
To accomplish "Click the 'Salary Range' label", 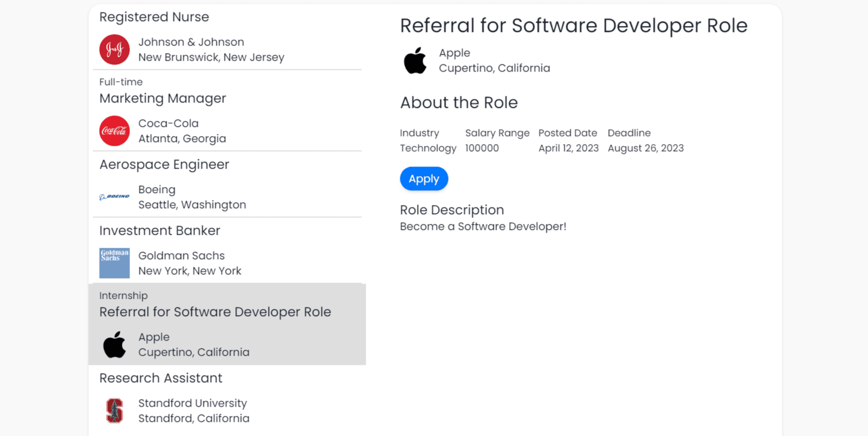I will click(x=497, y=133).
